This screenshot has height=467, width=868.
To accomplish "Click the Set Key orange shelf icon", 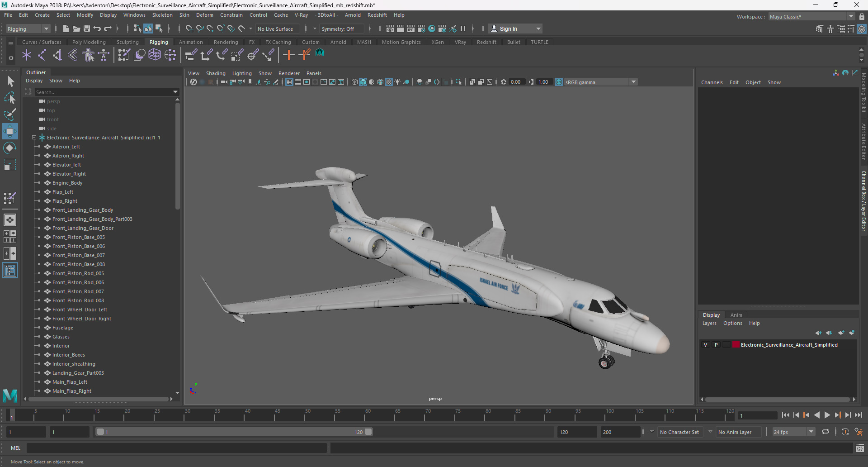I will point(288,55).
